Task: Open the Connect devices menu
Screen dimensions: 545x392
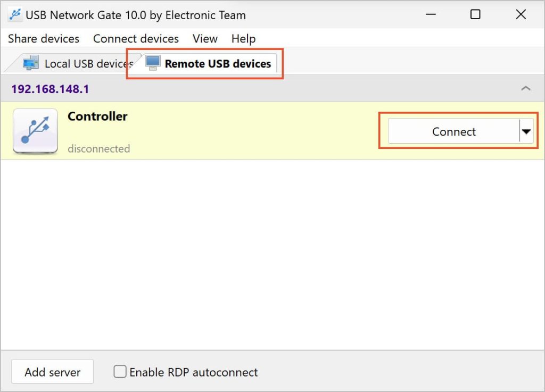Action: point(136,38)
